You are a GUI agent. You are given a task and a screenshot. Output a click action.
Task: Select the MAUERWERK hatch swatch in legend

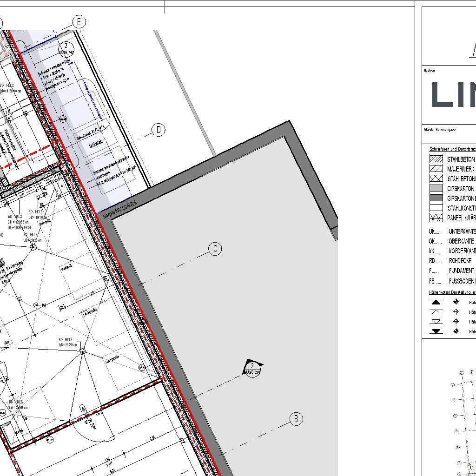pyautogui.click(x=436, y=169)
